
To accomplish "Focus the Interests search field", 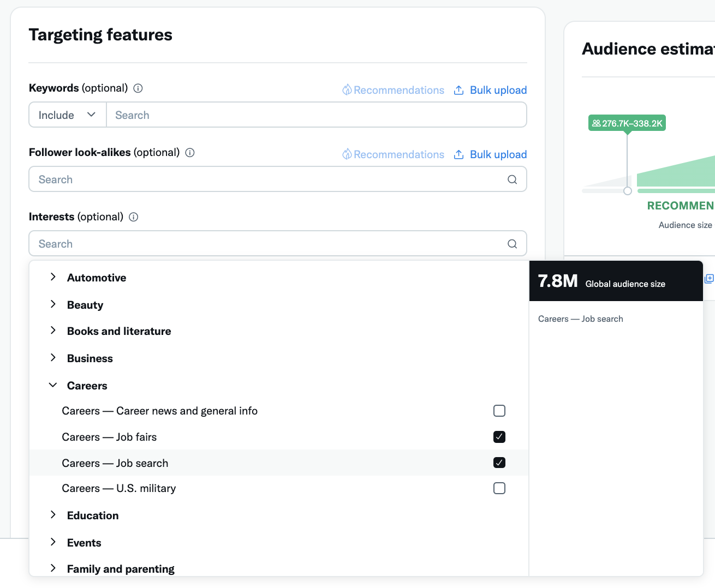I will pyautogui.click(x=278, y=244).
